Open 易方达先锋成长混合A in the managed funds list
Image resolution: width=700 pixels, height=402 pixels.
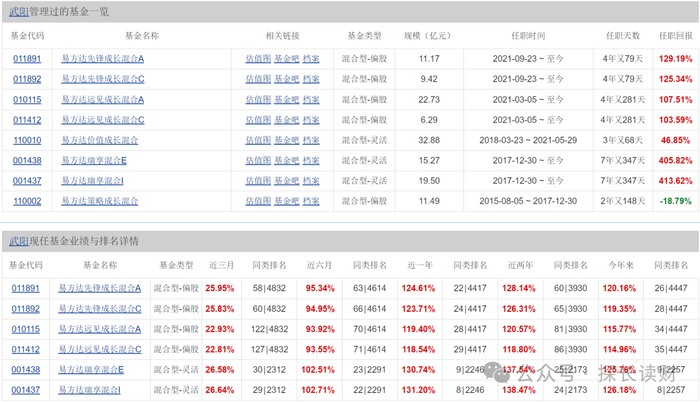[x=102, y=59]
